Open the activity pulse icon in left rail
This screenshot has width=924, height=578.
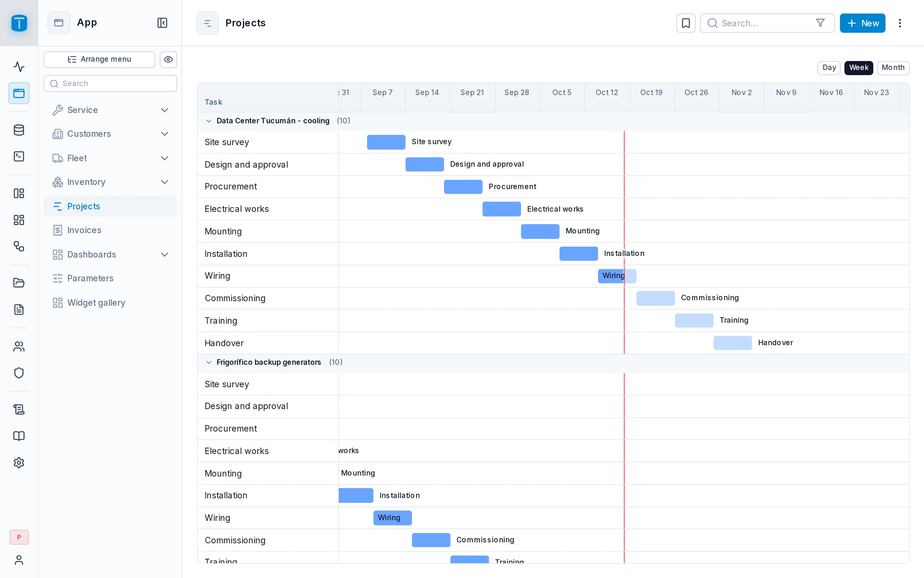coord(19,67)
